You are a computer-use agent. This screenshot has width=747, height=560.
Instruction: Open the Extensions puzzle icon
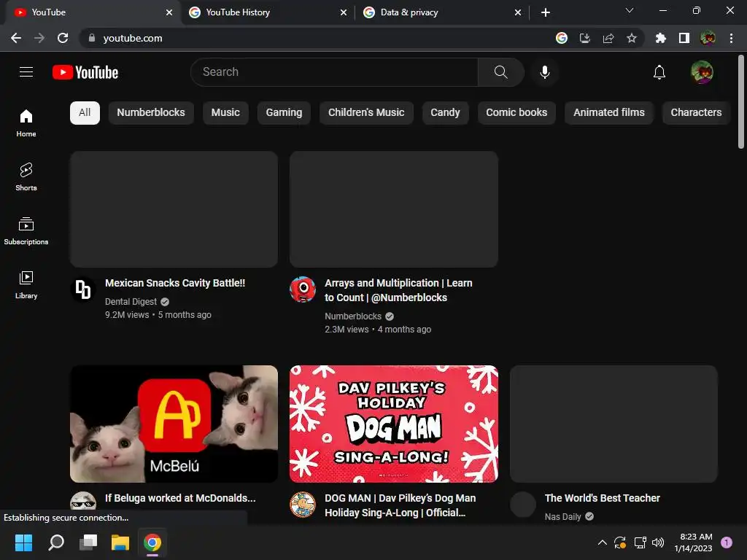tap(661, 38)
